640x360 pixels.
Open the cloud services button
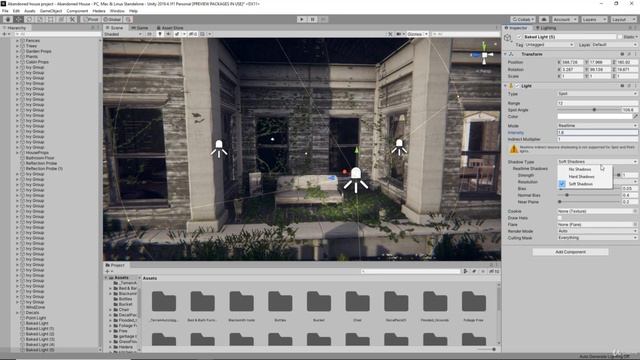[x=544, y=19]
